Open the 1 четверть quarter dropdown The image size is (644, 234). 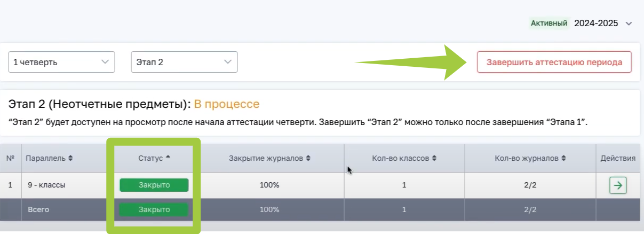click(x=61, y=62)
